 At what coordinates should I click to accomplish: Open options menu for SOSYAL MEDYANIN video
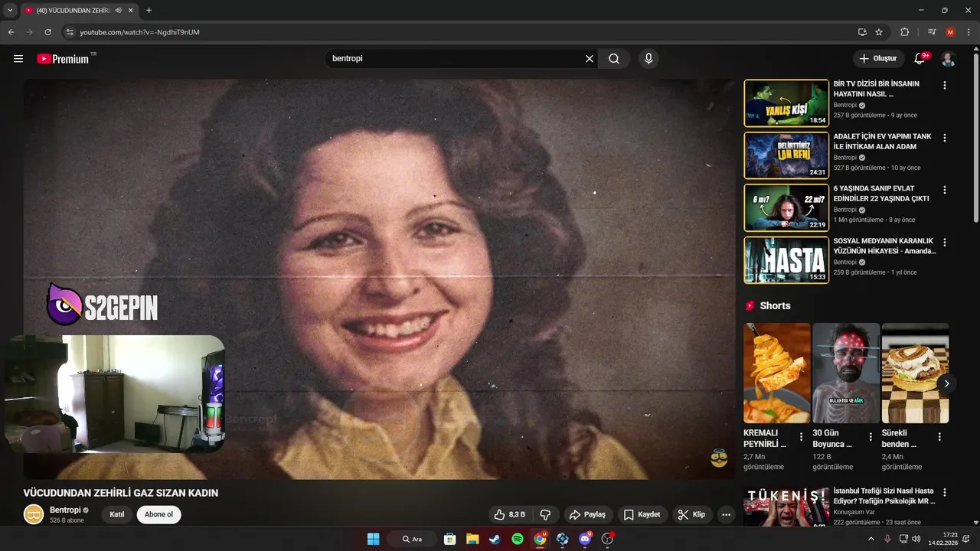click(944, 243)
